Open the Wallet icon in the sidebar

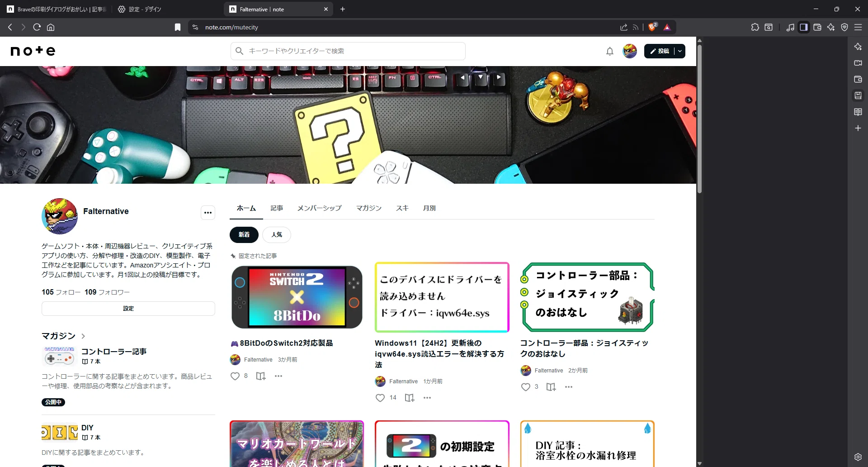pyautogui.click(x=858, y=79)
